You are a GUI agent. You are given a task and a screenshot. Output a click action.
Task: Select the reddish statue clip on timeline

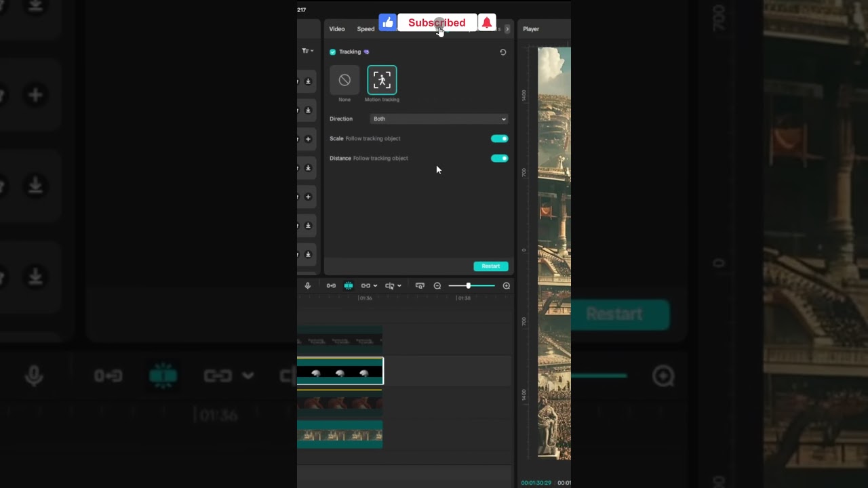pyautogui.click(x=340, y=403)
